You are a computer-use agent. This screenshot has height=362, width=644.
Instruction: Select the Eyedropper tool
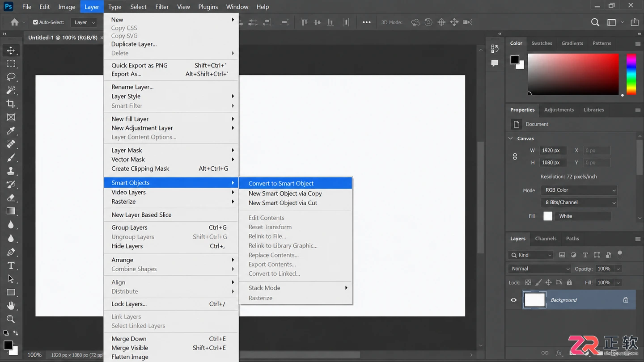(x=11, y=130)
